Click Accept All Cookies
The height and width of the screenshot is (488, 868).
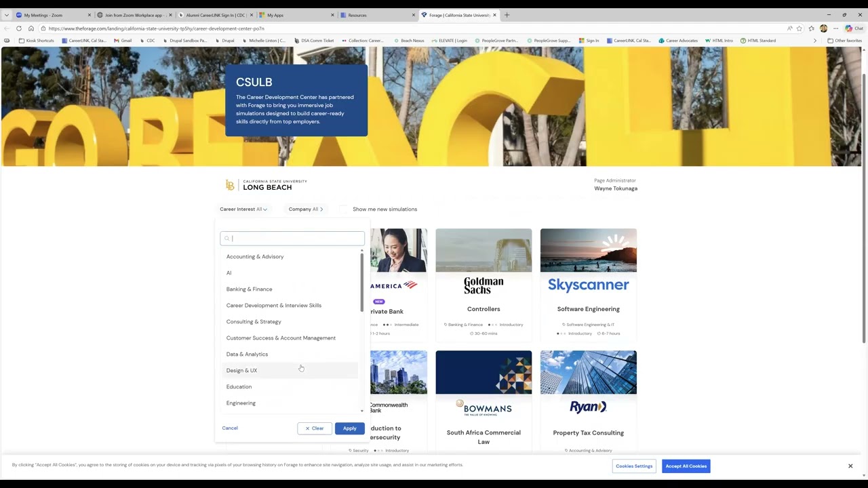[x=686, y=466]
